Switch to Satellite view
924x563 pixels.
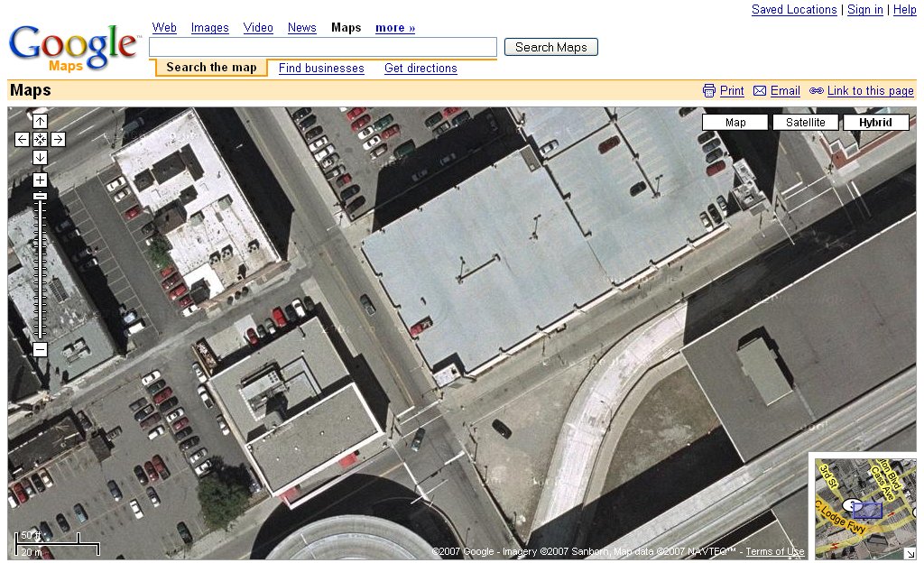point(806,123)
